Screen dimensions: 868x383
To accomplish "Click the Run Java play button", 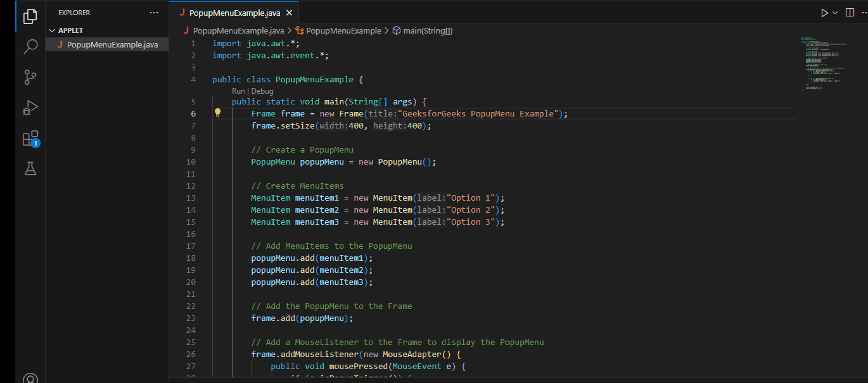I will pyautogui.click(x=824, y=13).
